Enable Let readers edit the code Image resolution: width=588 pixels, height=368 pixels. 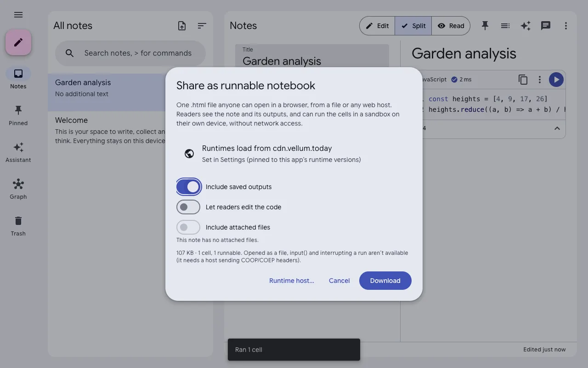tap(188, 207)
